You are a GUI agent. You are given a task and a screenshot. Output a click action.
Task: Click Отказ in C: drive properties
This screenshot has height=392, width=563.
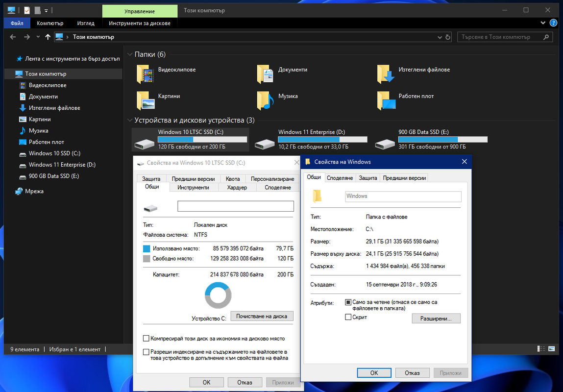pyautogui.click(x=245, y=382)
